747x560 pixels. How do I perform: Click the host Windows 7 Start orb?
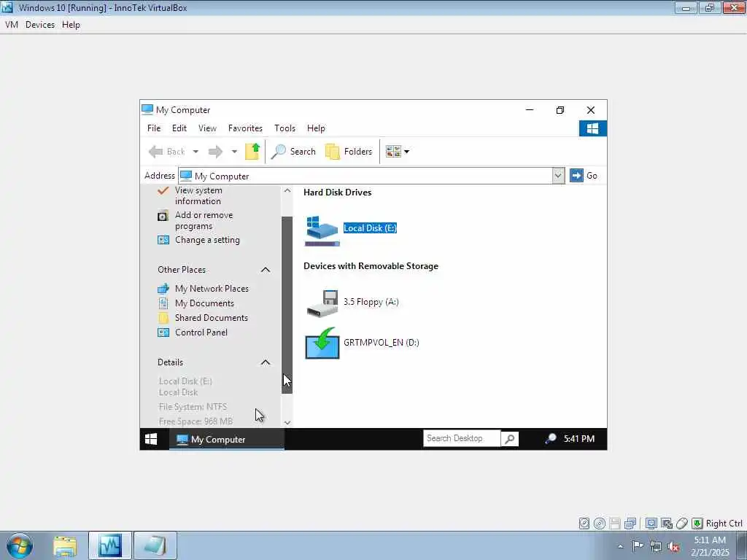[20, 545]
